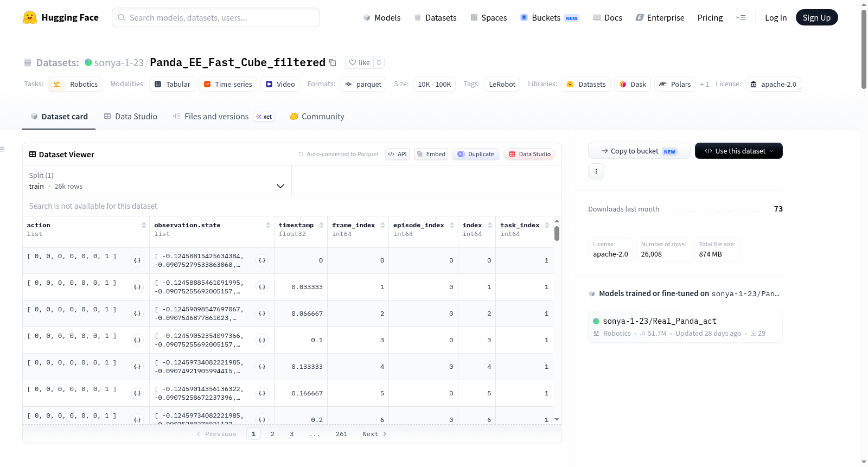The image size is (868, 467).
Task: Sort by the index column
Action: (x=490, y=225)
